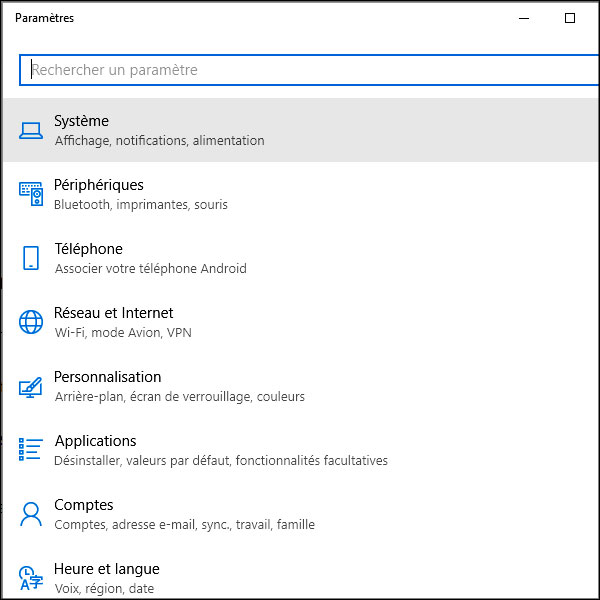Focus the Rechercher un paramètre search box

pos(309,70)
